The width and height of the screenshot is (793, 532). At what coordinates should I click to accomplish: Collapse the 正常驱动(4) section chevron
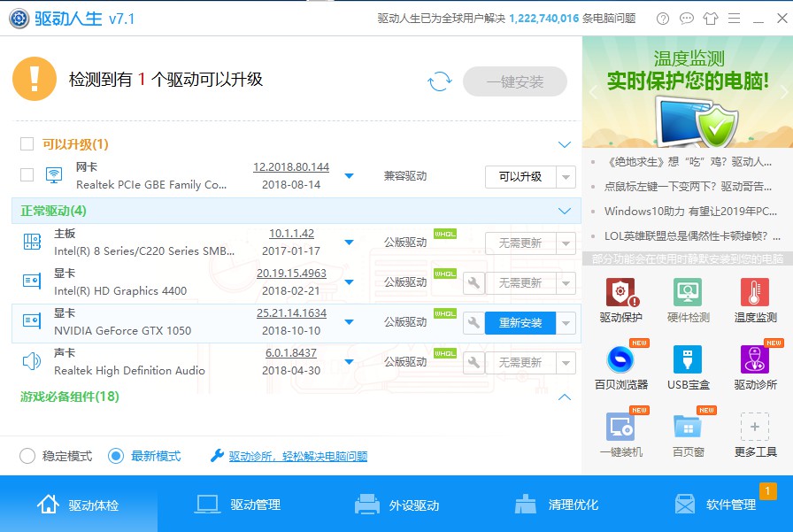pos(565,211)
